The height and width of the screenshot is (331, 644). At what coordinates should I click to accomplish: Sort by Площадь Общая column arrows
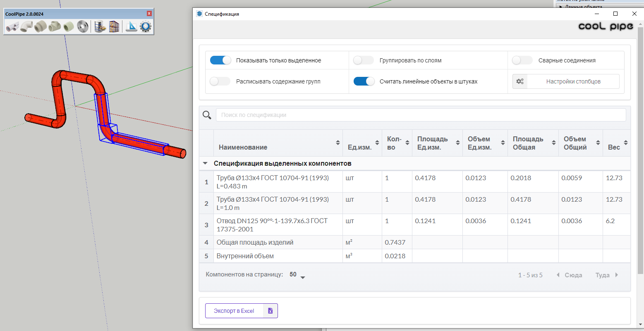(x=554, y=143)
